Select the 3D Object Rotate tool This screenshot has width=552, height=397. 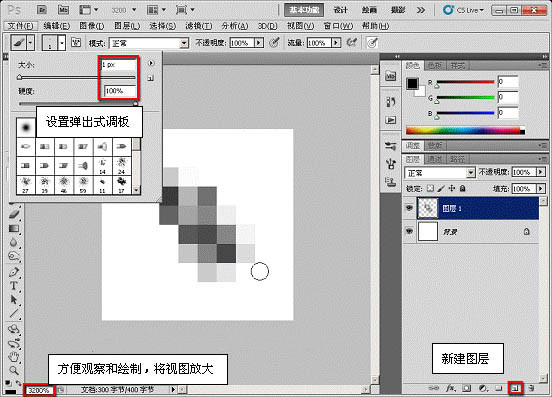14,329
